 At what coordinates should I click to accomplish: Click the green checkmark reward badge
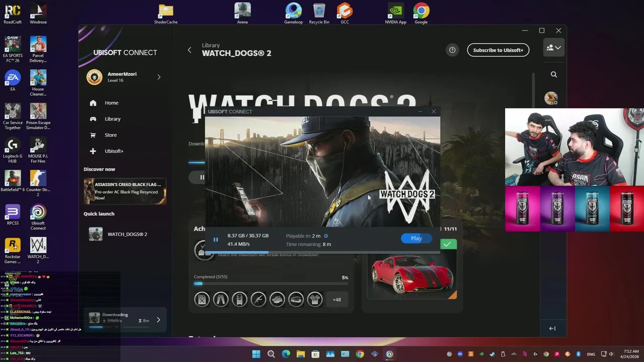click(447, 244)
